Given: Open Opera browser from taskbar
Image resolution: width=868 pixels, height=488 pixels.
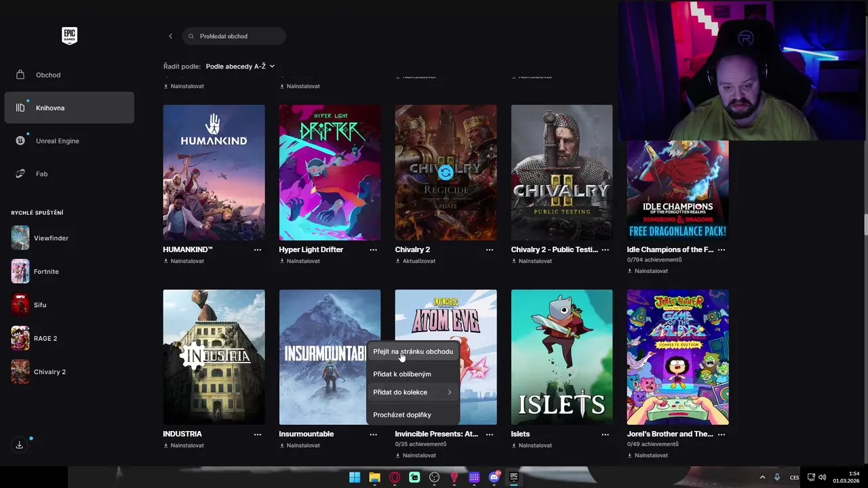Looking at the screenshot, I should pos(395,477).
